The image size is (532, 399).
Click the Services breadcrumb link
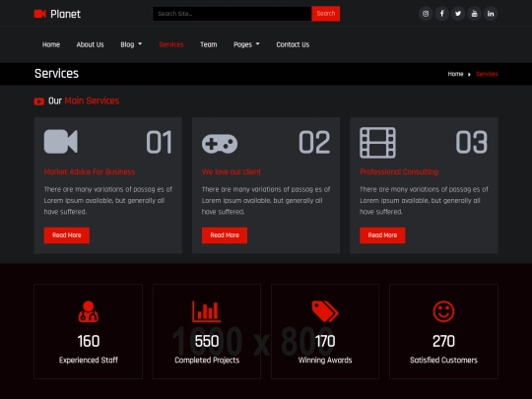click(487, 74)
